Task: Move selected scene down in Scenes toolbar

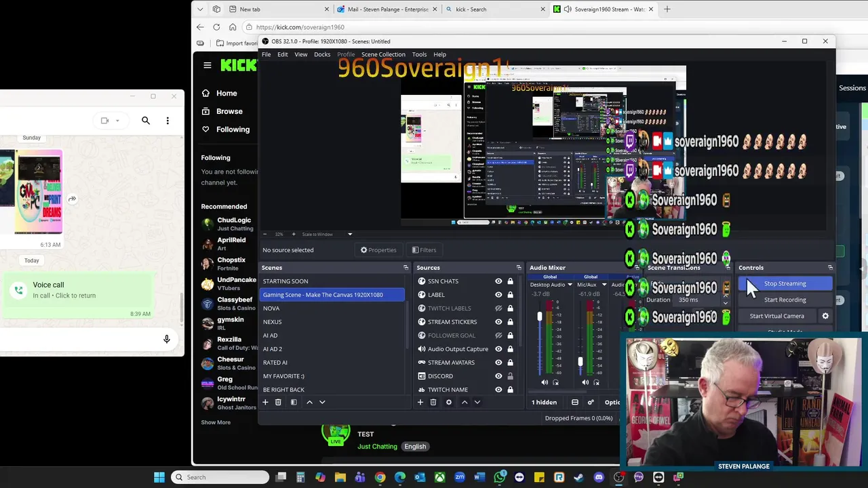Action: 322,402
